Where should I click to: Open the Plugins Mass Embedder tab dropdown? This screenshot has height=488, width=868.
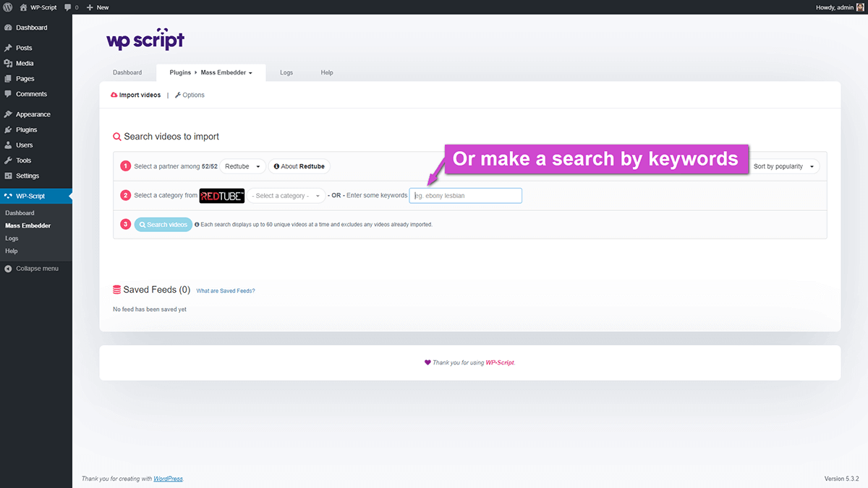click(x=211, y=73)
